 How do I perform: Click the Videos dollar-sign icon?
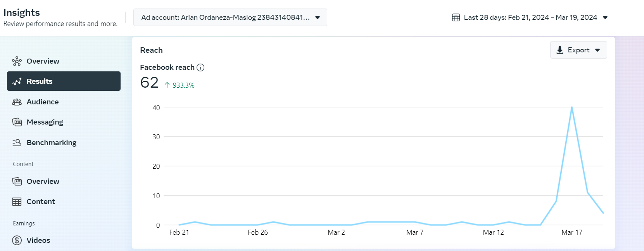17,240
